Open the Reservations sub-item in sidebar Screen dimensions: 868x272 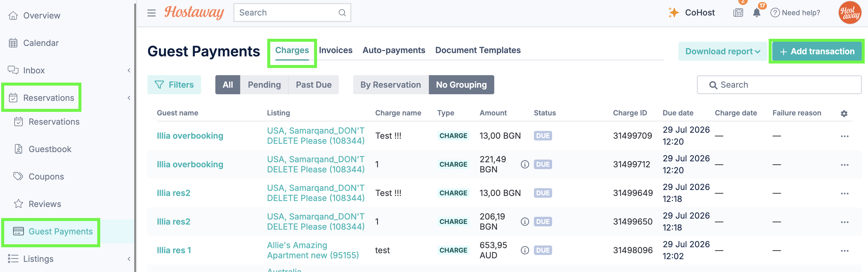[x=54, y=122]
